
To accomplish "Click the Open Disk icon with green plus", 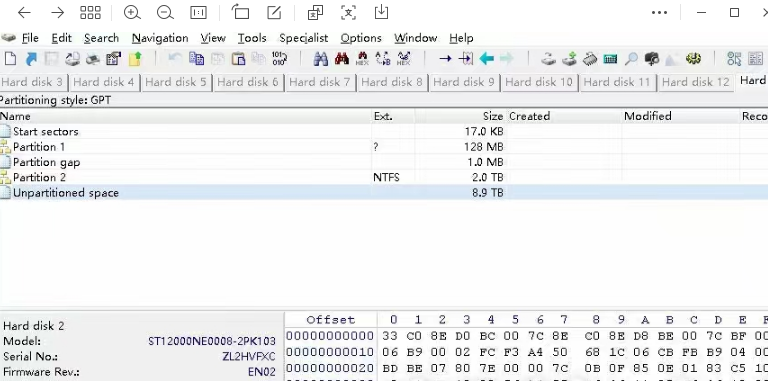I will pos(569,59).
